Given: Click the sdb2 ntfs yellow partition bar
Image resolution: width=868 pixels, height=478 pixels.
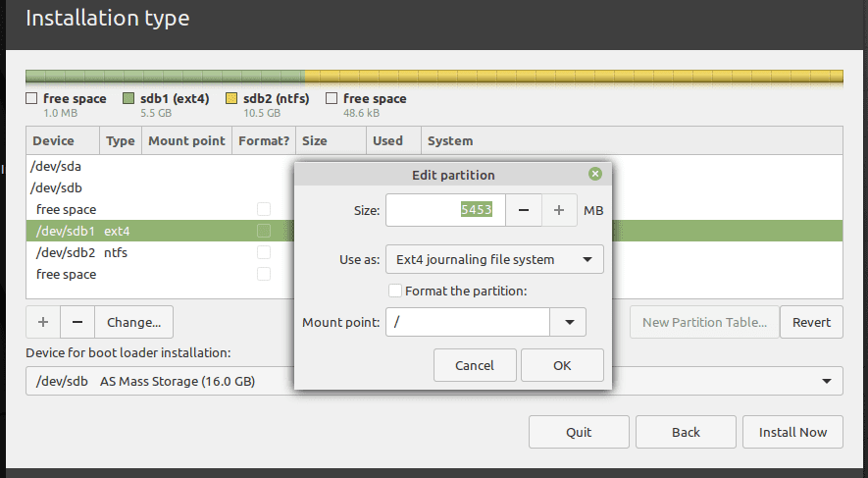Looking at the screenshot, I should (x=574, y=77).
